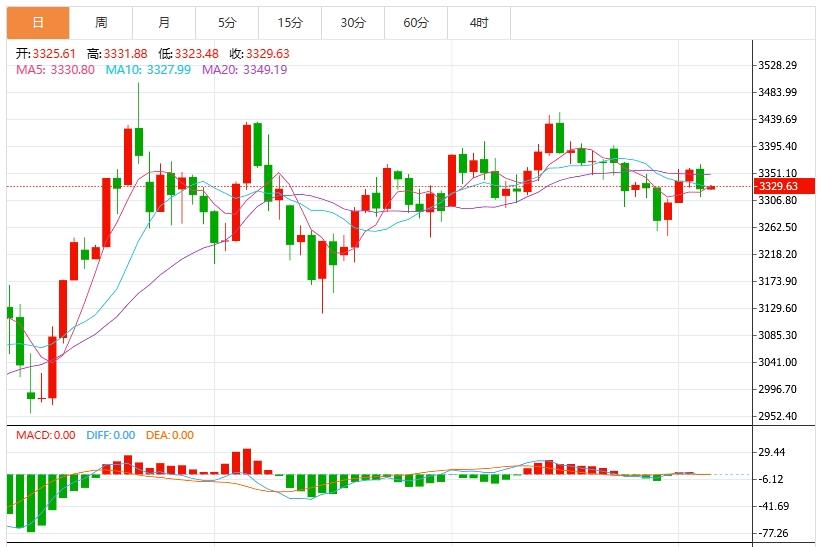Viewport: 822px width, 547px height.
Task: Click the DEA value label
Action: click(x=168, y=435)
